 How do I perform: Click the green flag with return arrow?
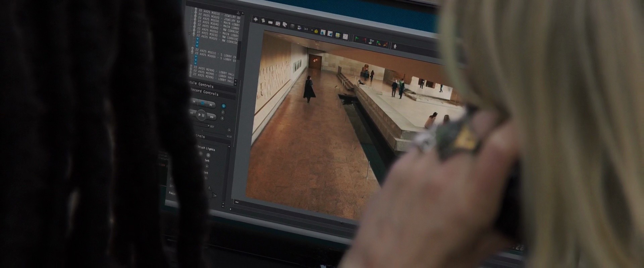378,43
